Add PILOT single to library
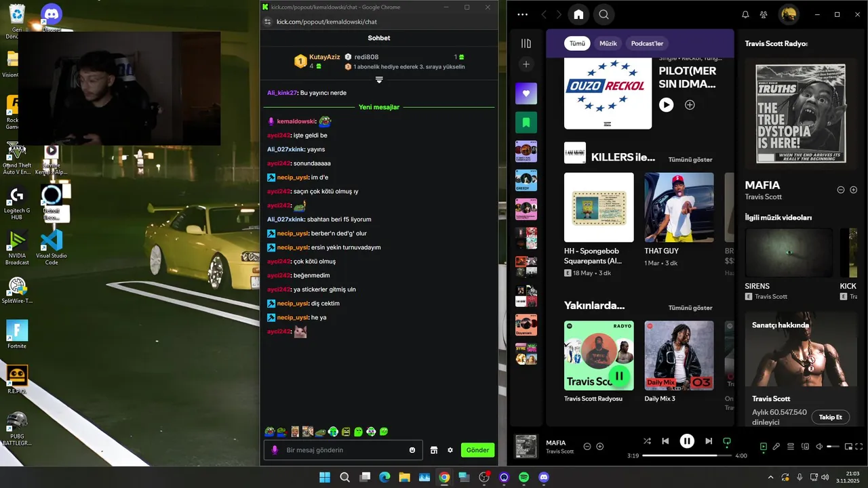The image size is (868, 488). coord(690,105)
